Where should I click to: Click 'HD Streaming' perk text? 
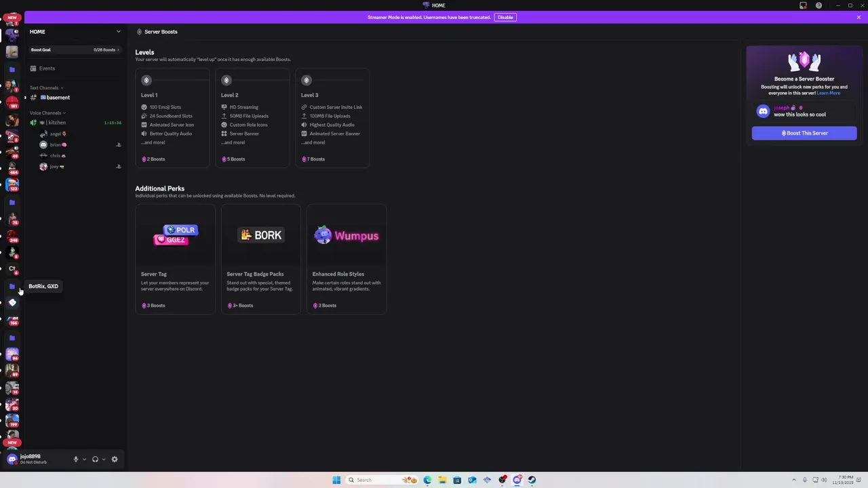click(x=244, y=107)
